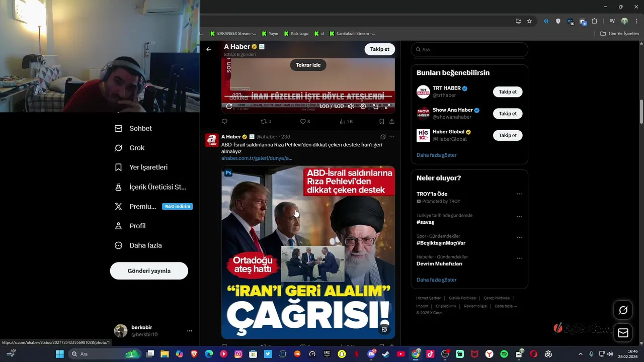View analytics showing 1 B views
Image resolution: width=644 pixels, height=362 pixels.
click(346, 121)
